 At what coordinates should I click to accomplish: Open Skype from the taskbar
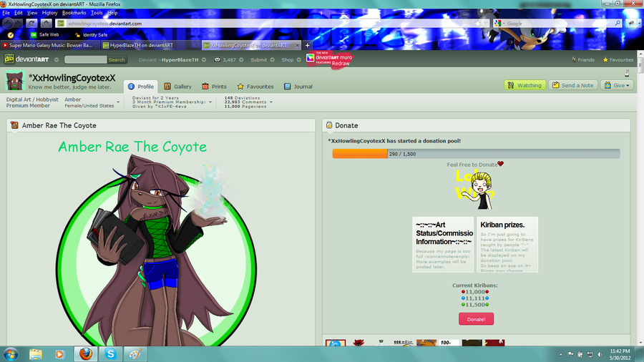[x=110, y=354]
